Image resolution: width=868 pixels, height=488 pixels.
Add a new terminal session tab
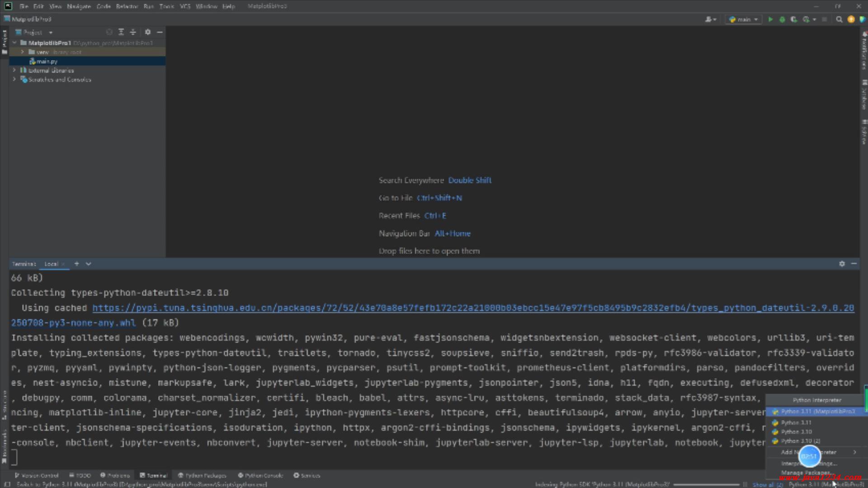(76, 264)
